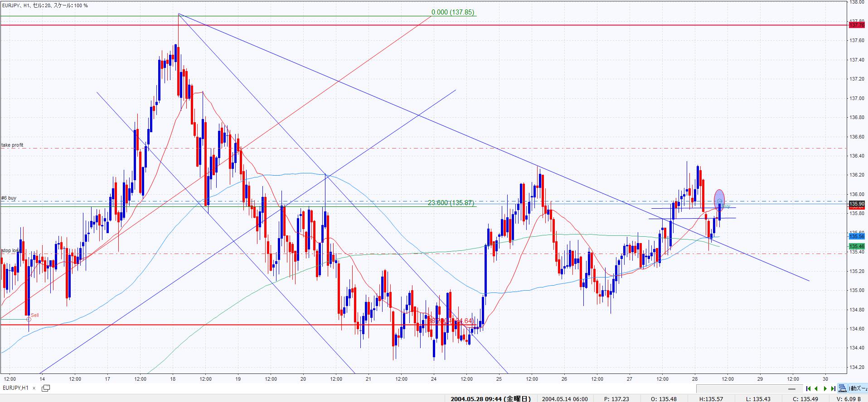868x402 pixels.
Task: Select the #6 buy order line label
Action: (9, 198)
